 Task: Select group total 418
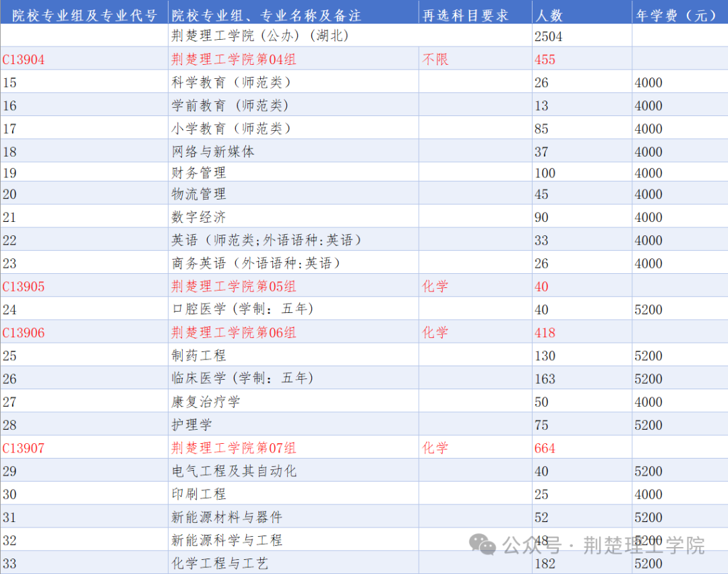545,333
